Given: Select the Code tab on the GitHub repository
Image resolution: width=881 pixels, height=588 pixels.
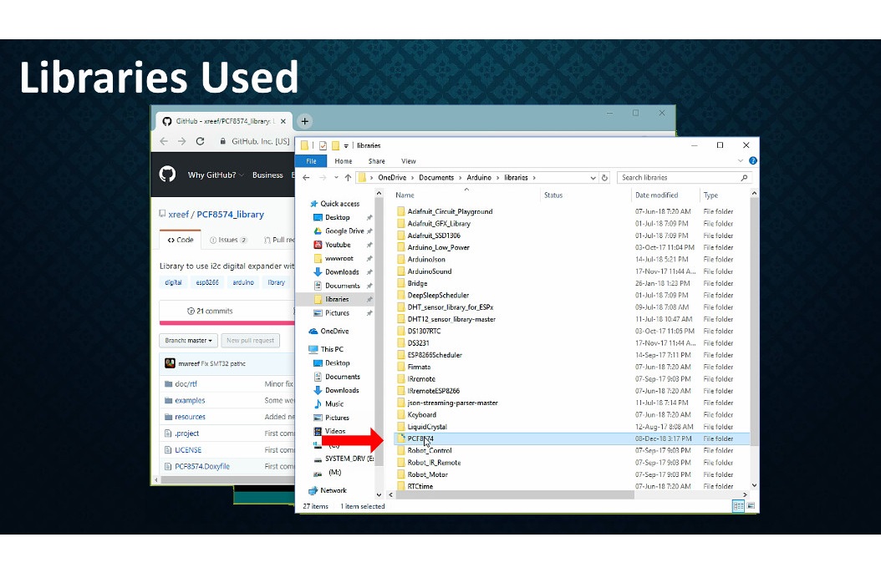Looking at the screenshot, I should (x=181, y=240).
